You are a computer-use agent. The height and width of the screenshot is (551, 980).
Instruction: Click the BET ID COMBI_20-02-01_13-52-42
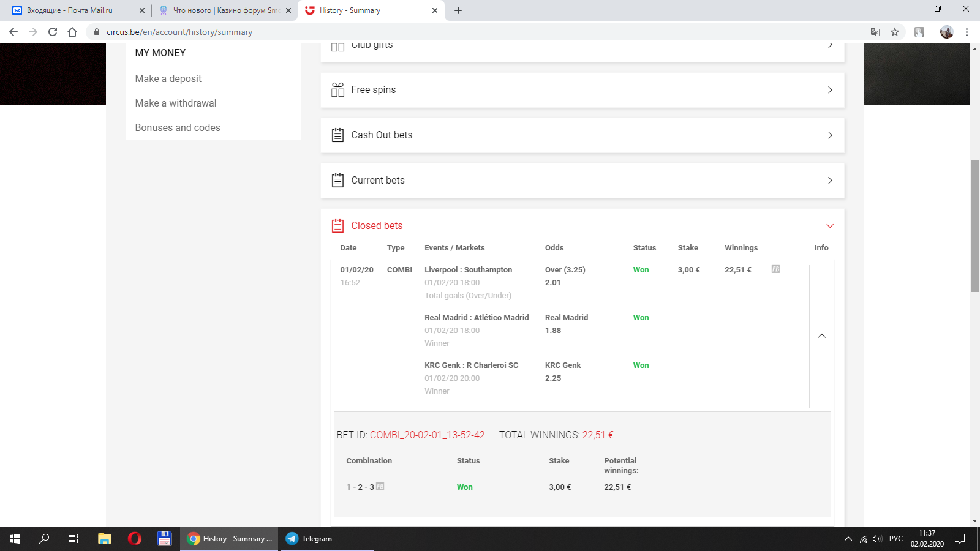(x=427, y=435)
